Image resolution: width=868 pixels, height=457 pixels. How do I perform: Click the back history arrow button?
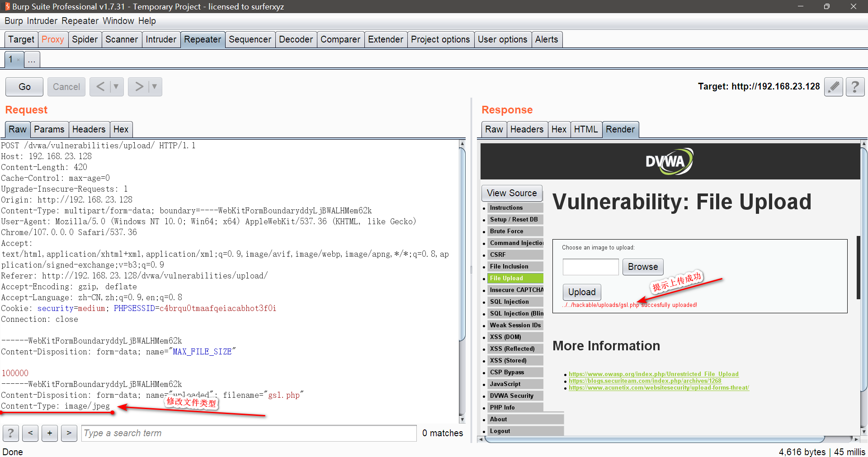point(100,86)
